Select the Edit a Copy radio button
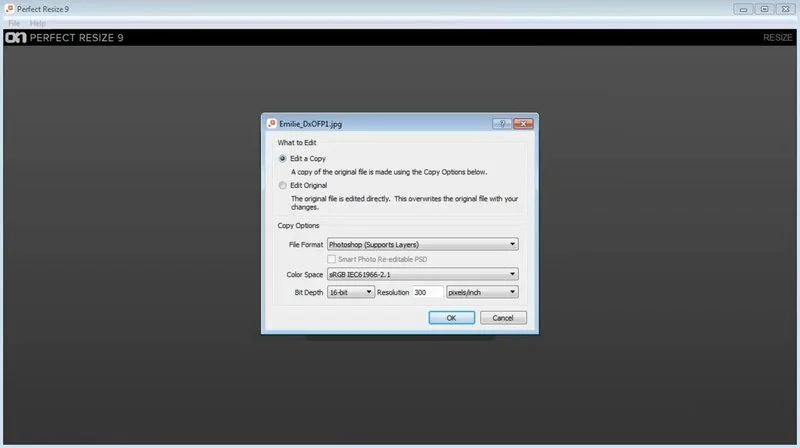This screenshot has height=448, width=800. point(282,159)
